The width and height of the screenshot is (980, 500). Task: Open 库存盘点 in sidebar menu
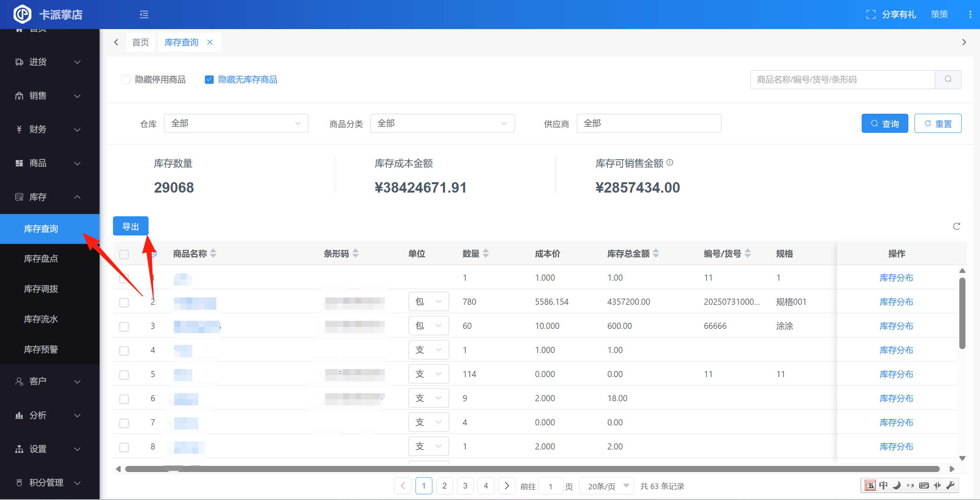(41, 259)
